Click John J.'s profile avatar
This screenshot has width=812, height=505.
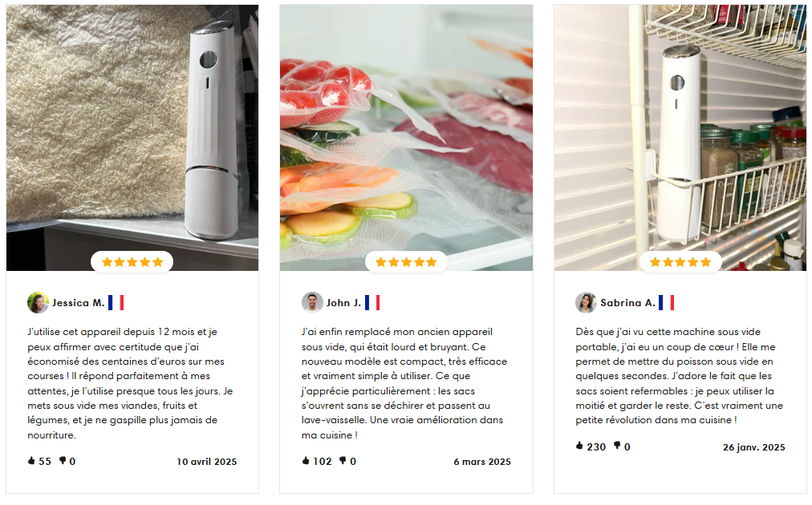coord(312,303)
